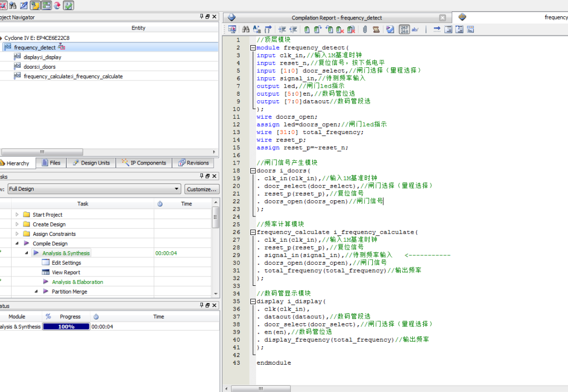The height and width of the screenshot is (392, 568).
Task: Click the View Report table icon
Action: (x=46, y=272)
